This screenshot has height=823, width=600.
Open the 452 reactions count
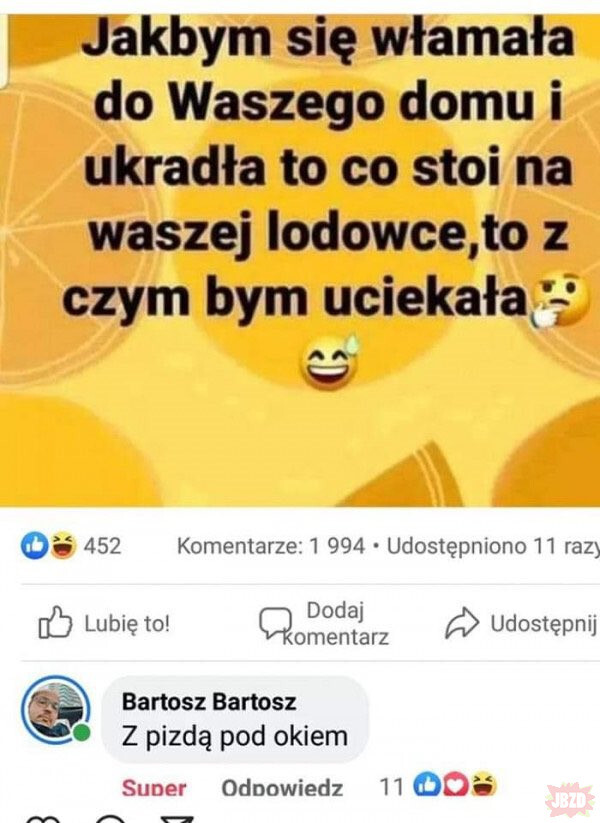[102, 546]
